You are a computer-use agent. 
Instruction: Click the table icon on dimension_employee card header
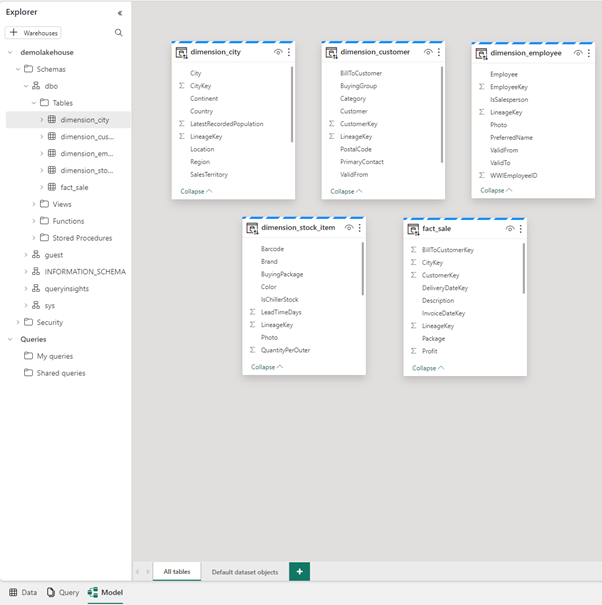[x=481, y=54]
